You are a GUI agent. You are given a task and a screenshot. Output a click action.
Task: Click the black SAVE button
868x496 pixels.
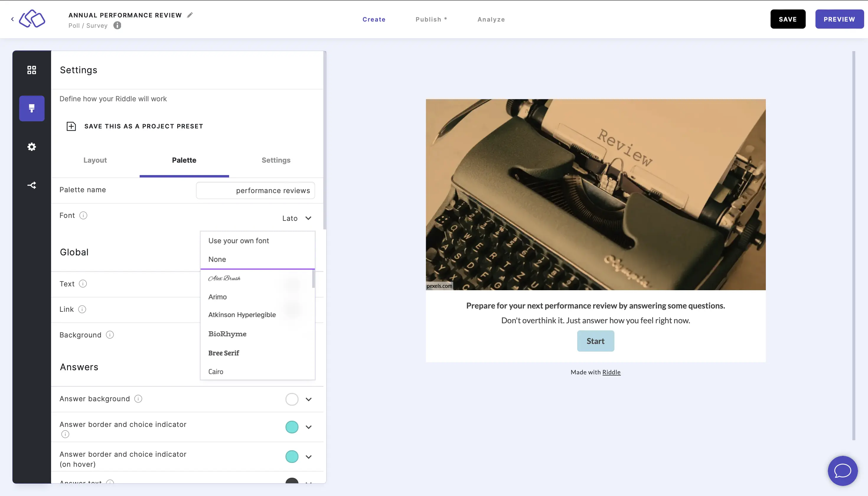coord(788,19)
